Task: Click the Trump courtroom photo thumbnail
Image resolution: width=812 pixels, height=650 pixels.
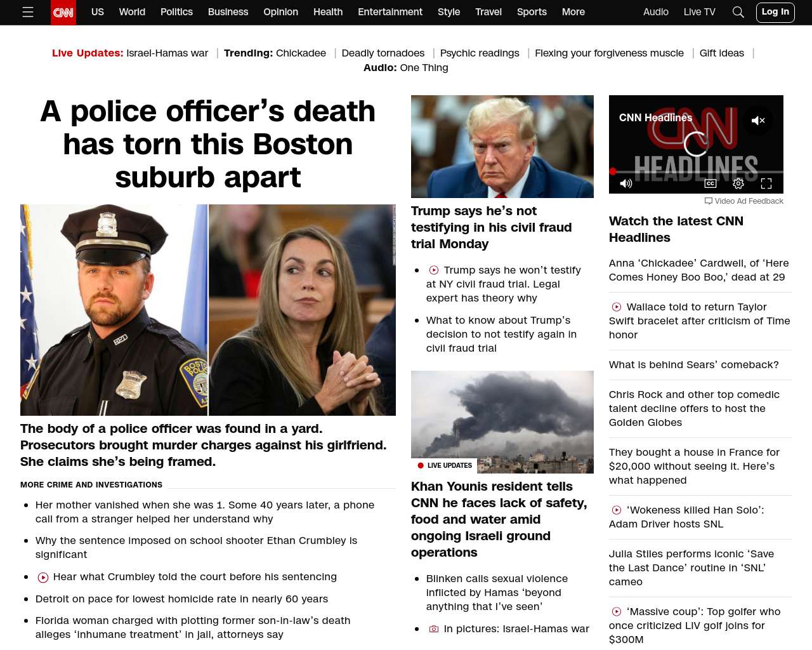Action: coord(502,147)
